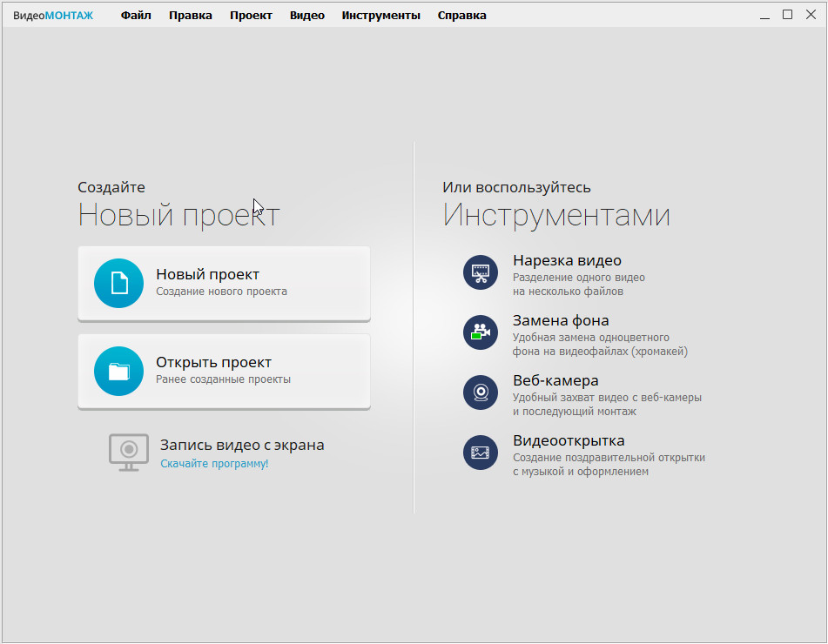The width and height of the screenshot is (828, 644).
Task: Open the Проект menu
Action: click(x=251, y=16)
